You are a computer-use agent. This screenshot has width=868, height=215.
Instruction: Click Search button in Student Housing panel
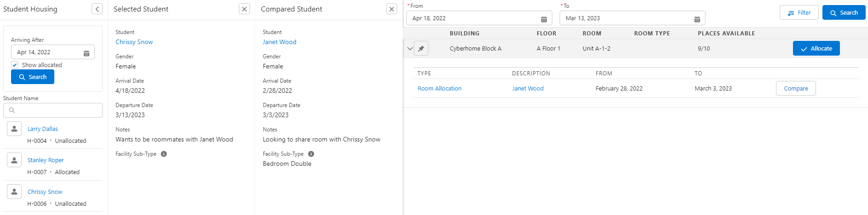tap(33, 77)
